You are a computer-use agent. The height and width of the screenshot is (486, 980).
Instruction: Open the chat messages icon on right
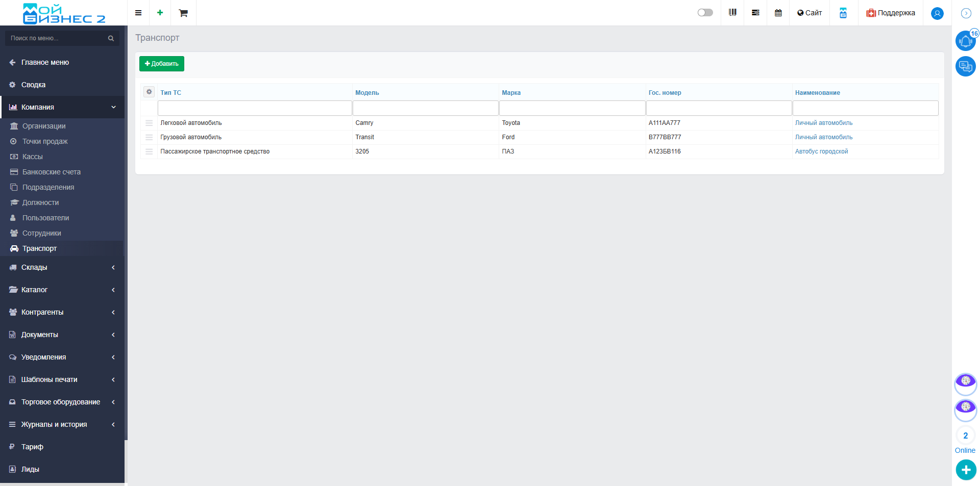(966, 66)
